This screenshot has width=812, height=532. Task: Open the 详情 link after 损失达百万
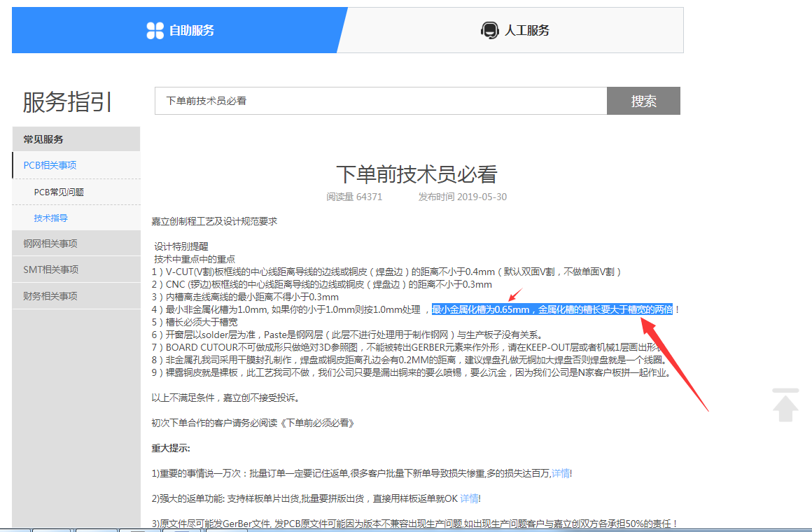coord(560,473)
